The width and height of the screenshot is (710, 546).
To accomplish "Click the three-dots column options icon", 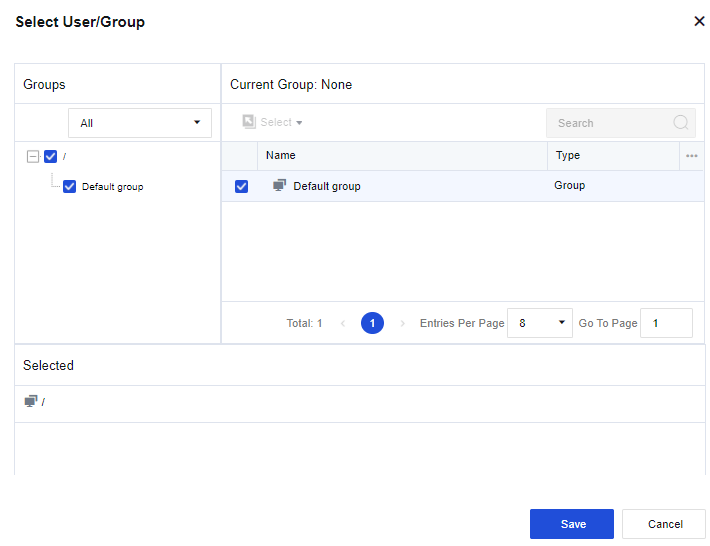I will click(x=691, y=156).
